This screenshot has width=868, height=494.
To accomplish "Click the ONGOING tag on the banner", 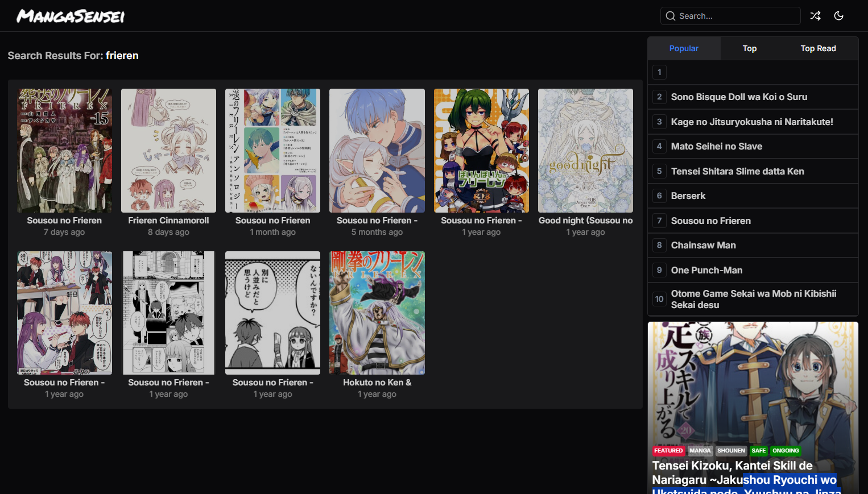I will (x=786, y=451).
